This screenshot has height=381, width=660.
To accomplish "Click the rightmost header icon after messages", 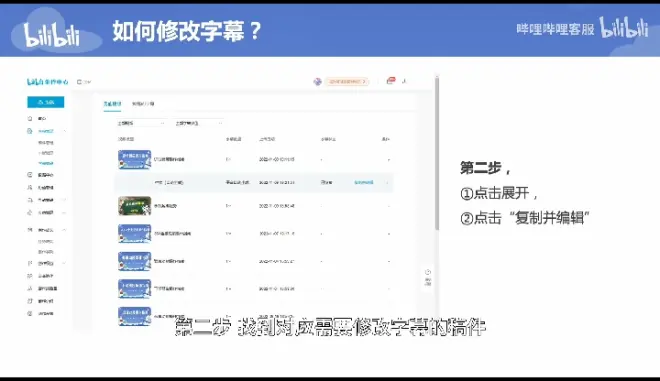I will point(405,81).
